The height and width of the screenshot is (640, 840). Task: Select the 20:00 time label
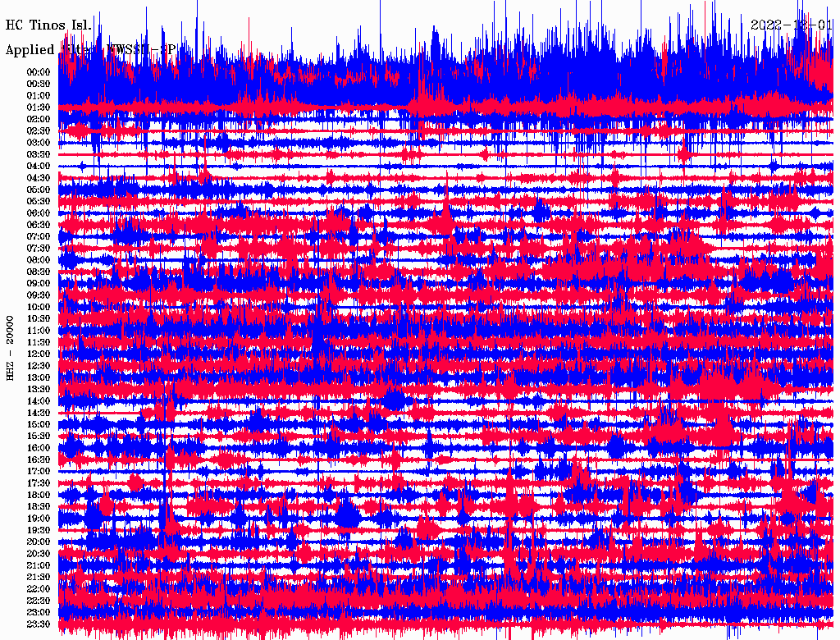coord(39,542)
